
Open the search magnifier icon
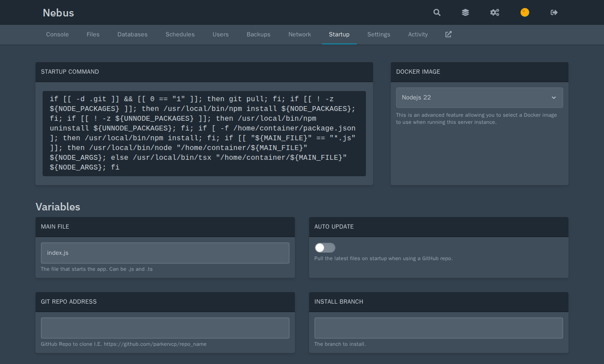(437, 12)
